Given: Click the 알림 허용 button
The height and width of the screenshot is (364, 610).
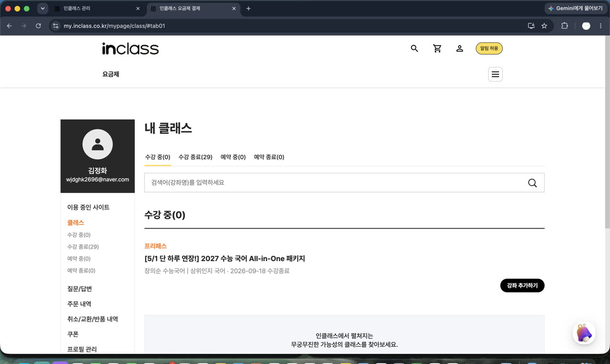Looking at the screenshot, I should (489, 49).
